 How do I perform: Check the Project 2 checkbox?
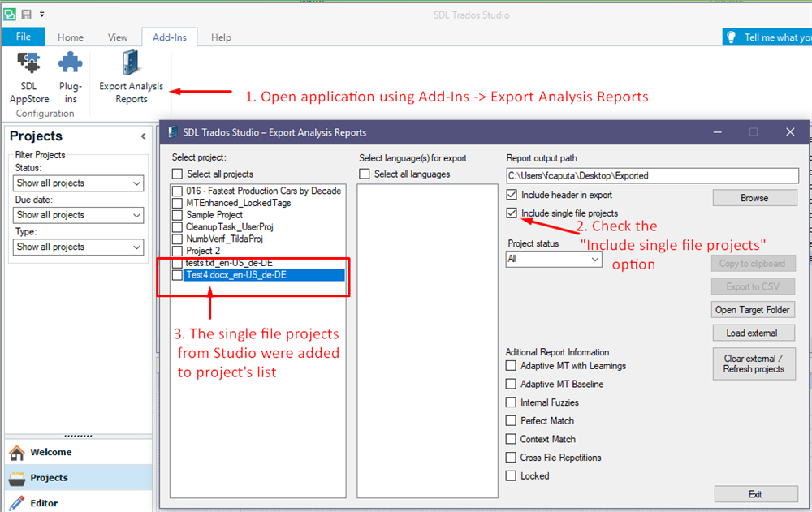coord(177,251)
